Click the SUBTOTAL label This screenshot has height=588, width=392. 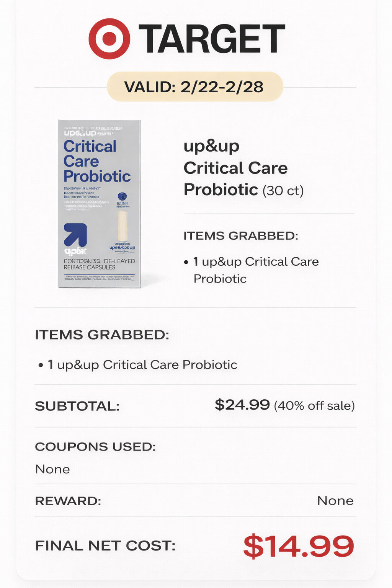77,406
